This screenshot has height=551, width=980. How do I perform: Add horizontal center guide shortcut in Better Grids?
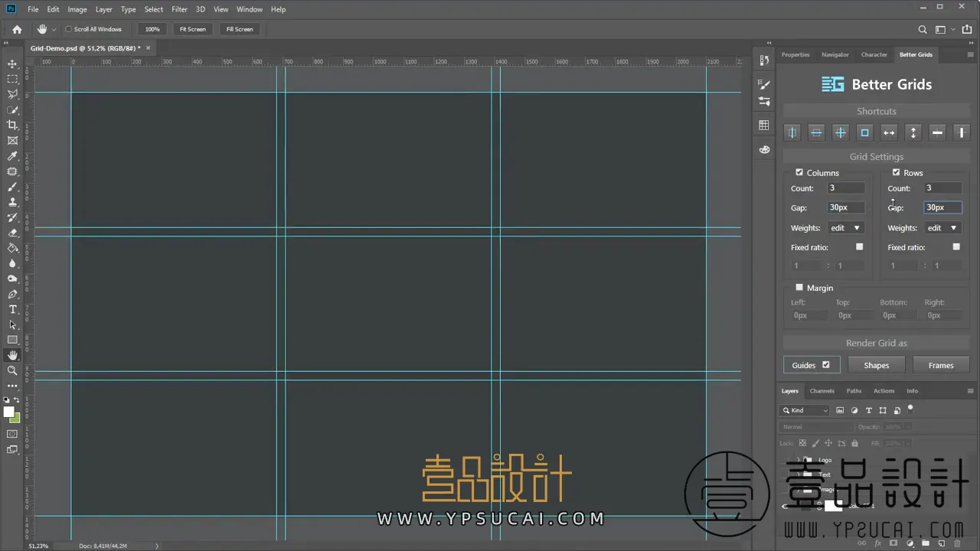pos(816,132)
